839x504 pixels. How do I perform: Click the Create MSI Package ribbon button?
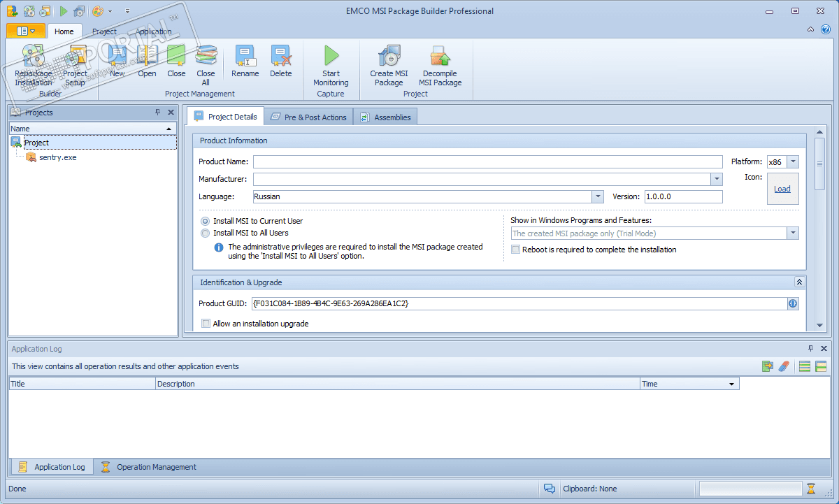pyautogui.click(x=389, y=66)
